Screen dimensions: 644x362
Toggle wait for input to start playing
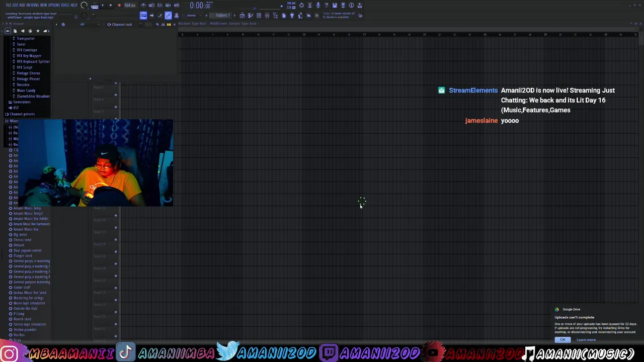[x=152, y=5]
